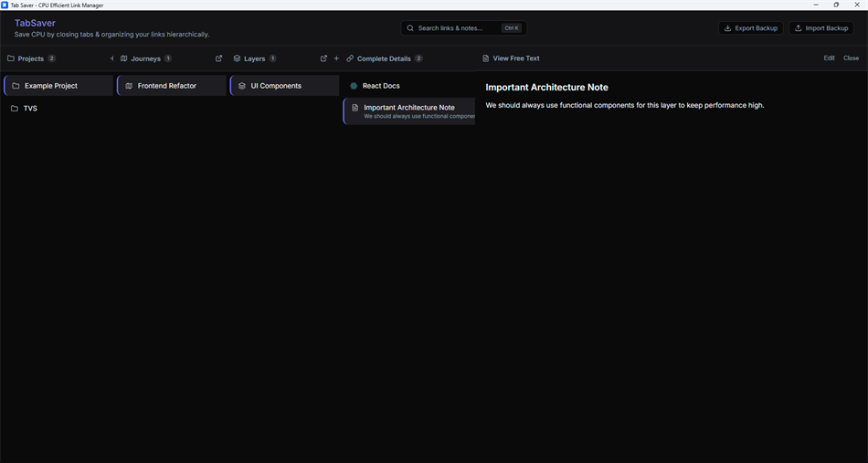
Task: Click the React Docs atom icon
Action: tap(354, 86)
